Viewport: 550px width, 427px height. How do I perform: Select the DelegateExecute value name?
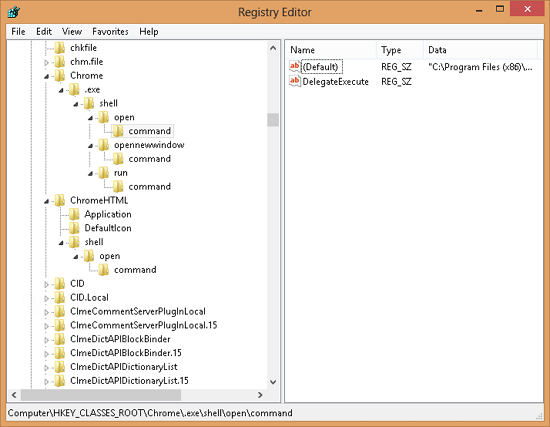tap(335, 81)
